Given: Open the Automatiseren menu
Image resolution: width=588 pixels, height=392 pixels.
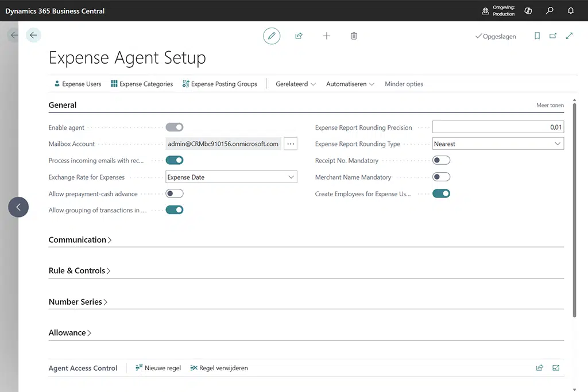Looking at the screenshot, I should pos(350,84).
